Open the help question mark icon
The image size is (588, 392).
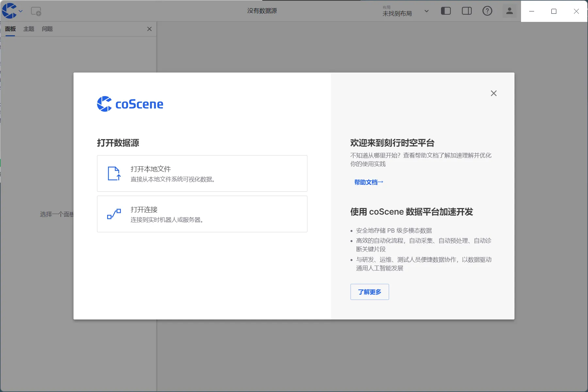[487, 11]
